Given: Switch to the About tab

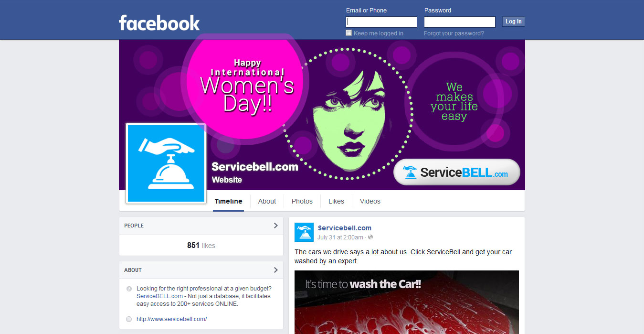Looking at the screenshot, I should [267, 201].
